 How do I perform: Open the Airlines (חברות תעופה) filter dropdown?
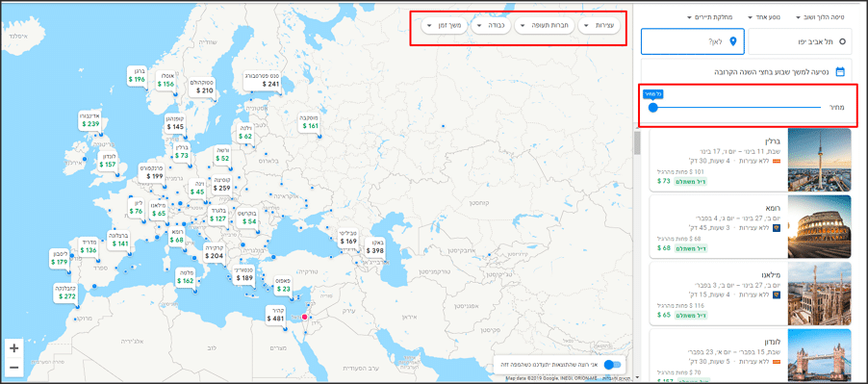click(x=544, y=26)
